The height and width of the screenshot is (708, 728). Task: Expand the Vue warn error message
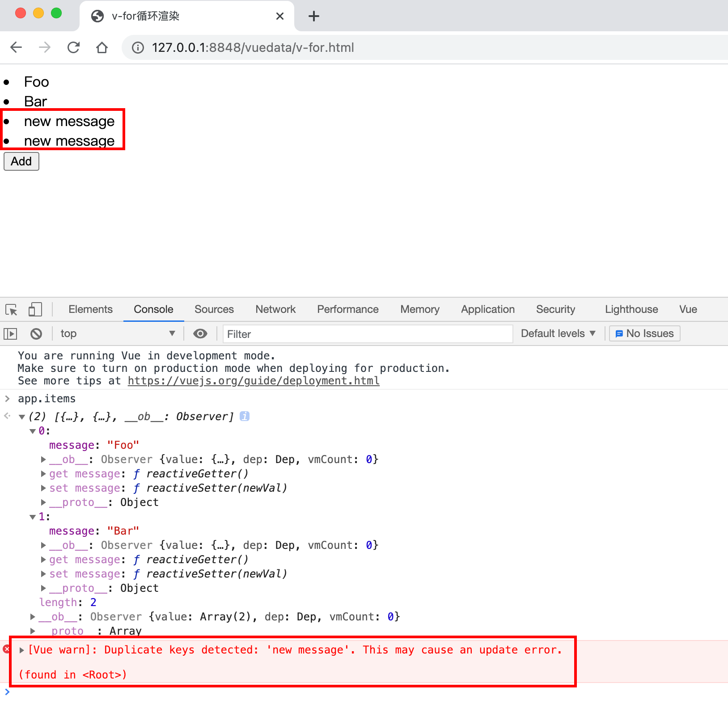click(21, 650)
